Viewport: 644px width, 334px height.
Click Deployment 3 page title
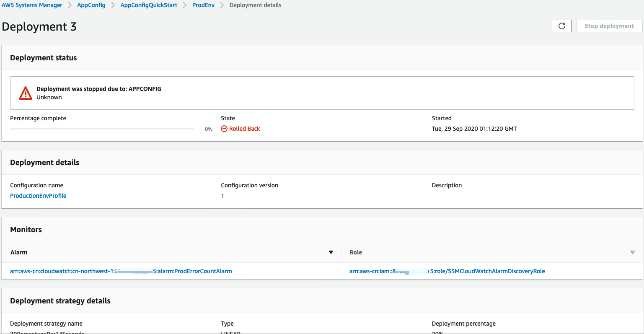(39, 26)
